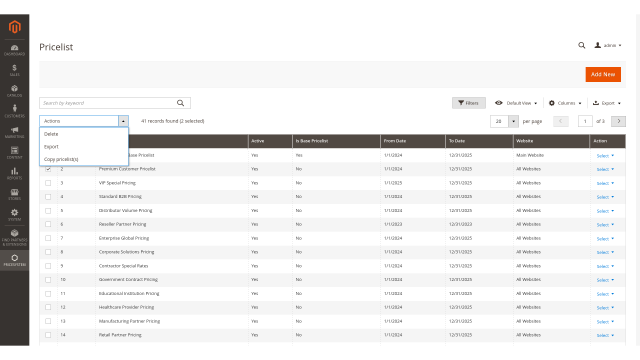Open Select action for Manufacturing Partner Pricing

[x=605, y=322]
